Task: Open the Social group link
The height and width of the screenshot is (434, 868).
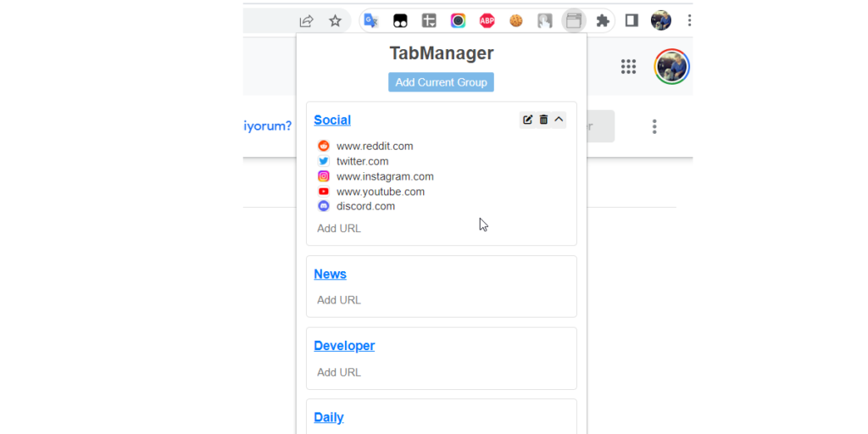Action: point(332,120)
